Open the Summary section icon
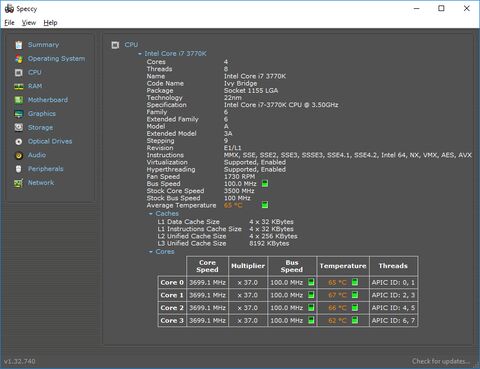 19,45
